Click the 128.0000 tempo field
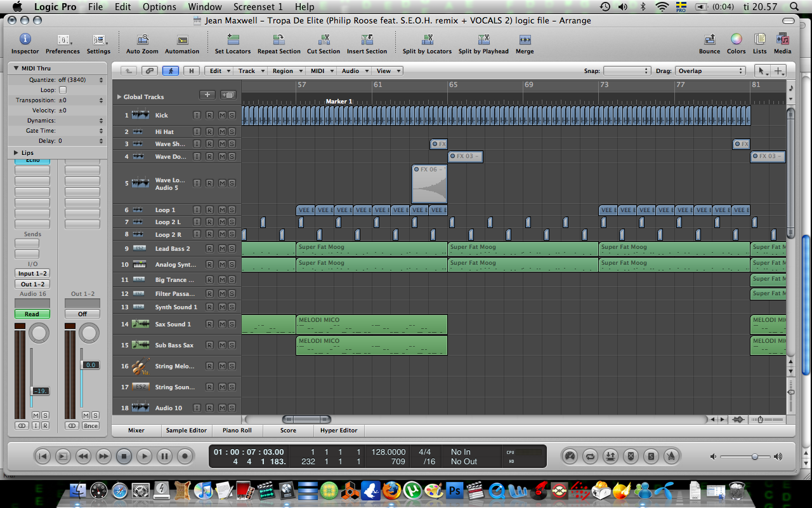 388,452
